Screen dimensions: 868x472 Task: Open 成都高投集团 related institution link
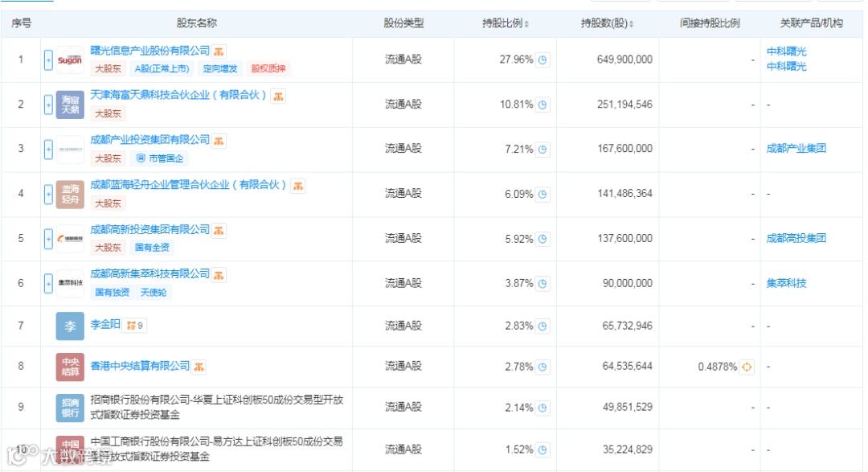point(796,238)
